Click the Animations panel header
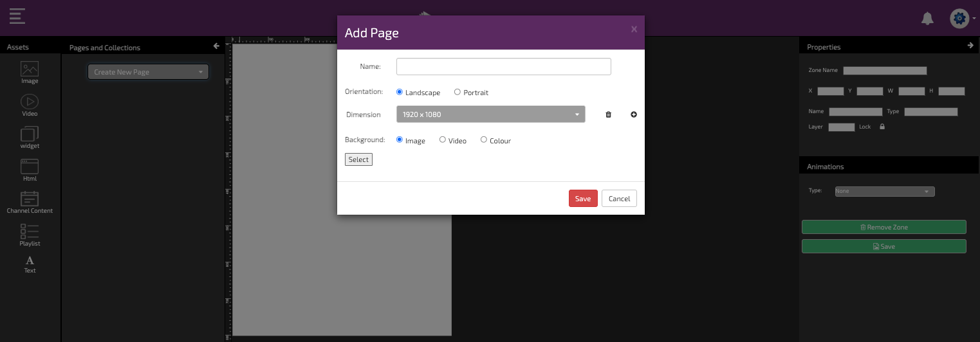980x342 pixels. pos(889,166)
